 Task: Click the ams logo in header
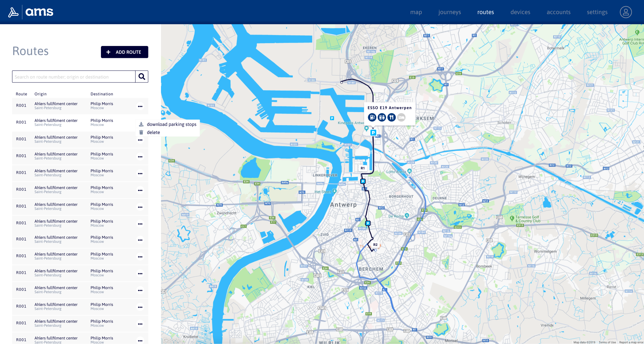(x=31, y=12)
